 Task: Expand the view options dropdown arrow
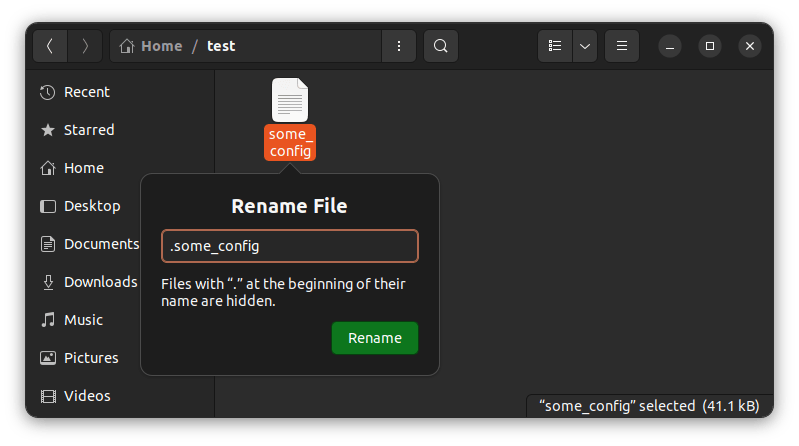coord(584,46)
